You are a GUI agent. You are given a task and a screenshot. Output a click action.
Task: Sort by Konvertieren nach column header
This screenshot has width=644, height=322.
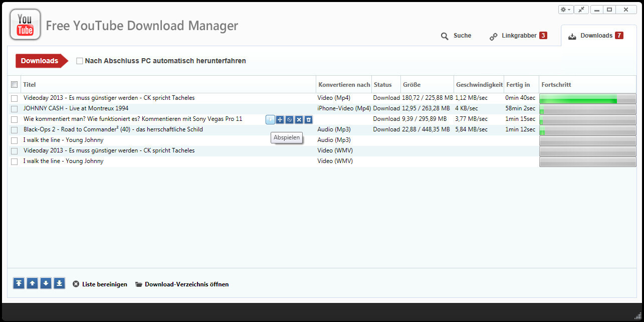tap(343, 84)
